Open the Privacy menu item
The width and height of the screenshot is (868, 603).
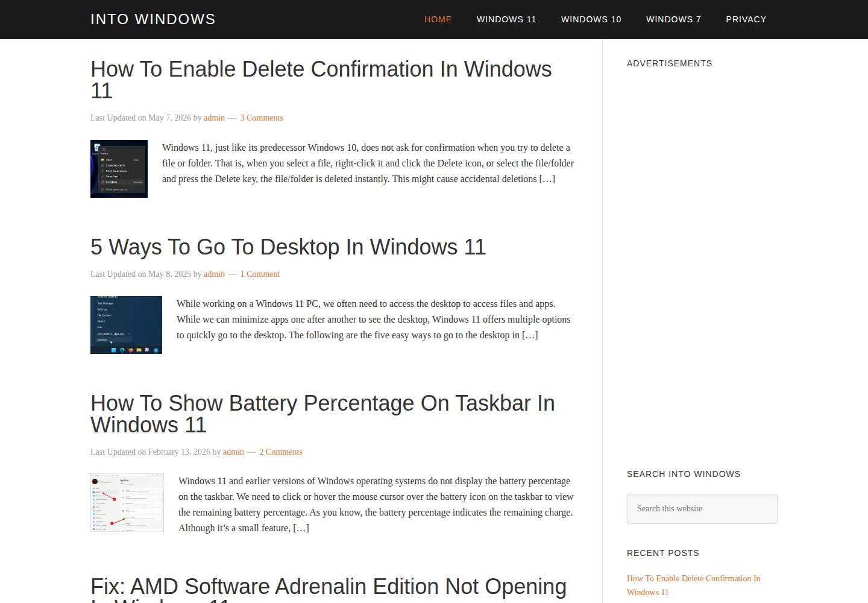[x=746, y=19]
